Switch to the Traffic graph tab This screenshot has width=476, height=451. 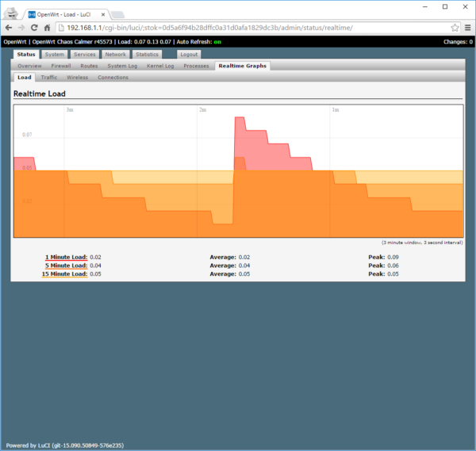(49, 78)
